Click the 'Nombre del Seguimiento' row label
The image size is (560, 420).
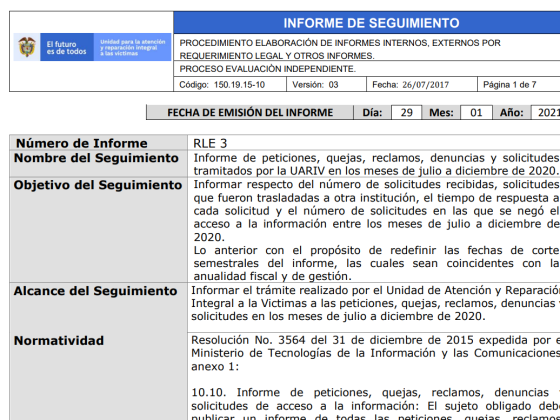tap(96, 158)
